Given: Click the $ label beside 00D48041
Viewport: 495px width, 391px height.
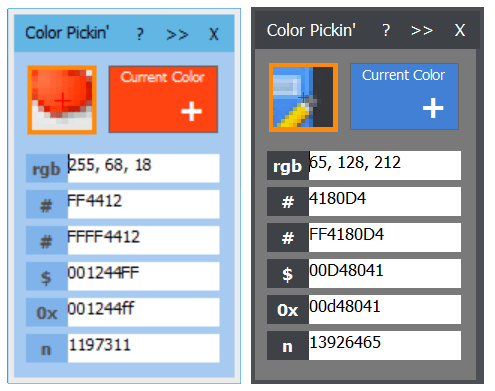Looking at the screenshot, I should click(288, 274).
